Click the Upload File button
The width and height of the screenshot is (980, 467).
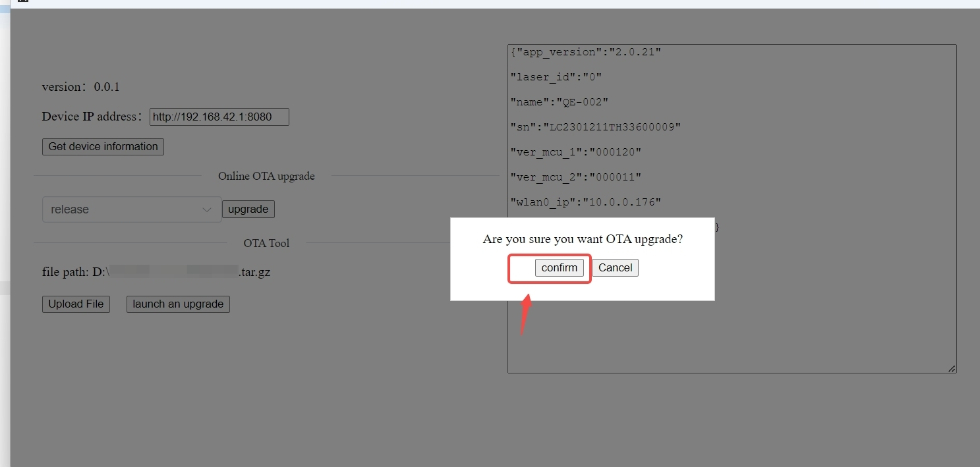pyautogui.click(x=76, y=304)
